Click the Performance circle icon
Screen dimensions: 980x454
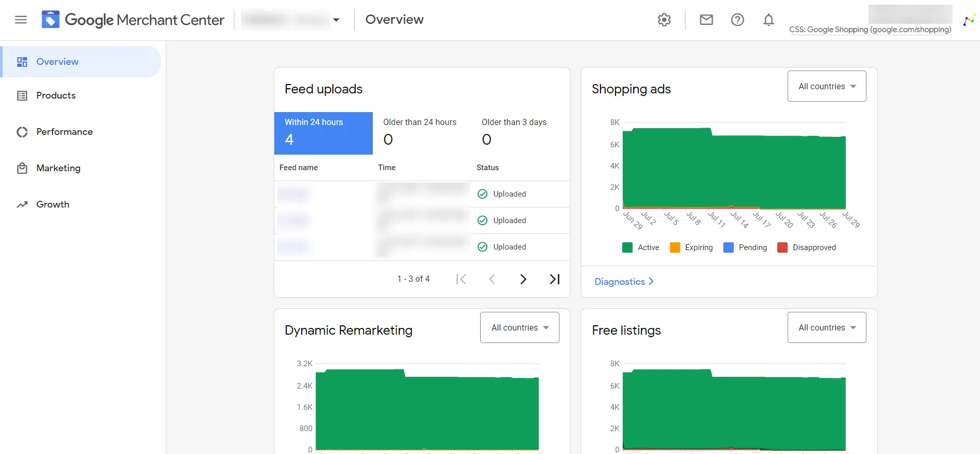pos(22,132)
